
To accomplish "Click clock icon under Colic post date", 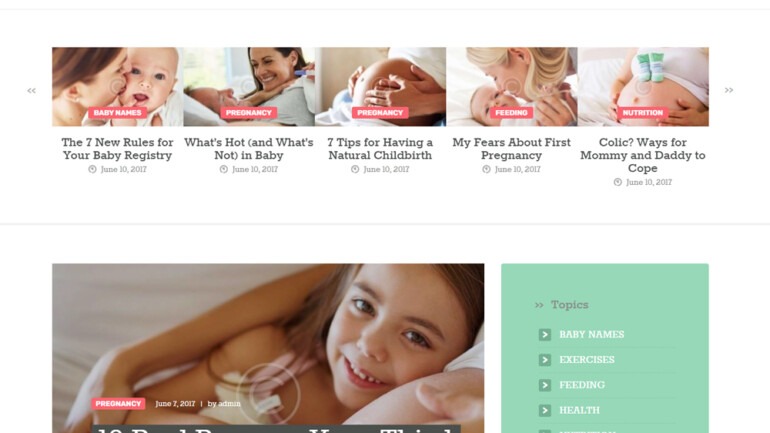I will click(x=618, y=182).
